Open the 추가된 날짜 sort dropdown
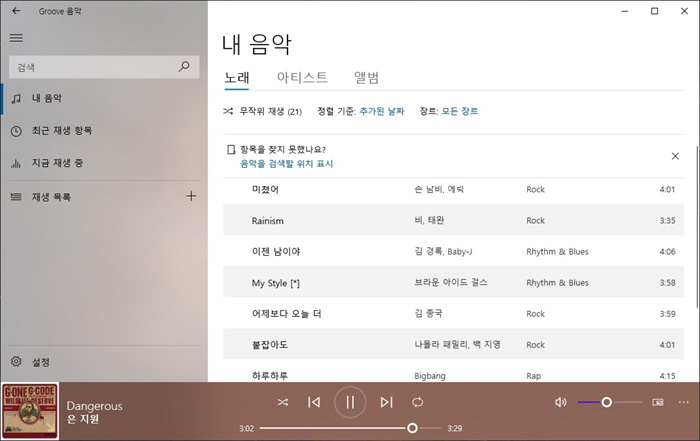700x441 pixels. click(381, 111)
